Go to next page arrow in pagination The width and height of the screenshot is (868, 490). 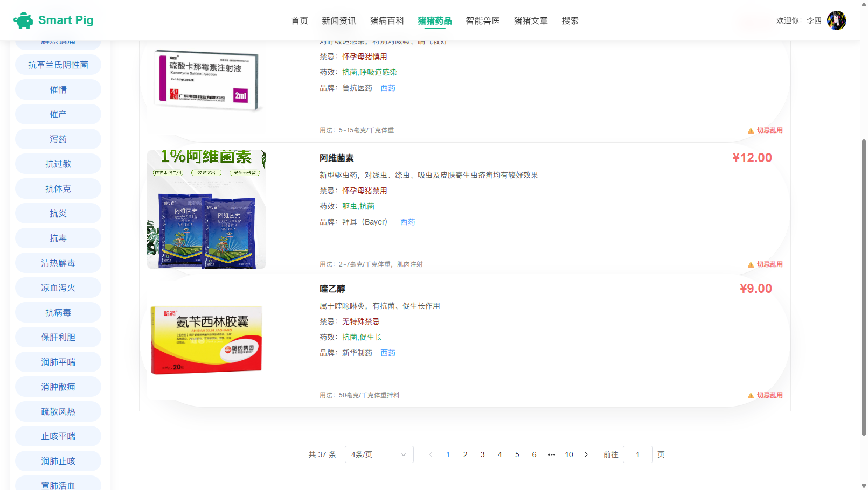(586, 454)
